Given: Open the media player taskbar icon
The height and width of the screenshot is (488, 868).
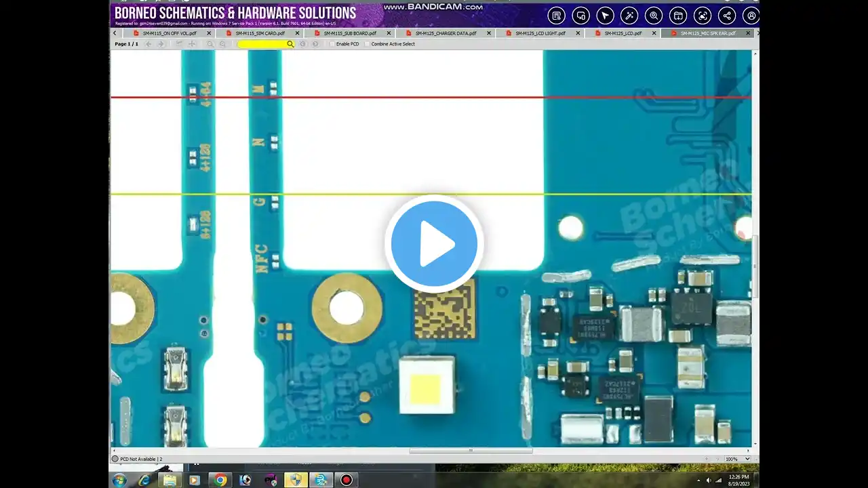Looking at the screenshot, I should 195,480.
